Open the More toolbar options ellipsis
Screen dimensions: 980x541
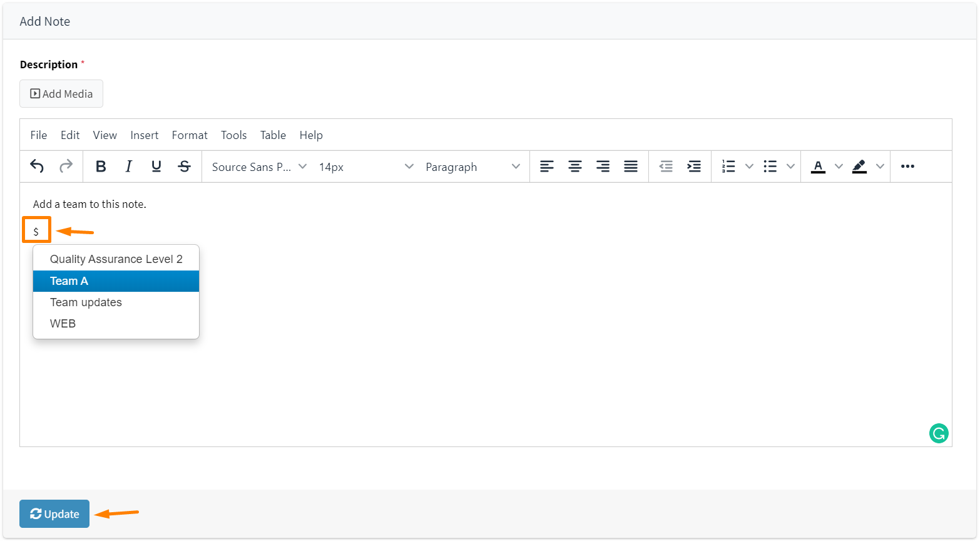pyautogui.click(x=907, y=167)
